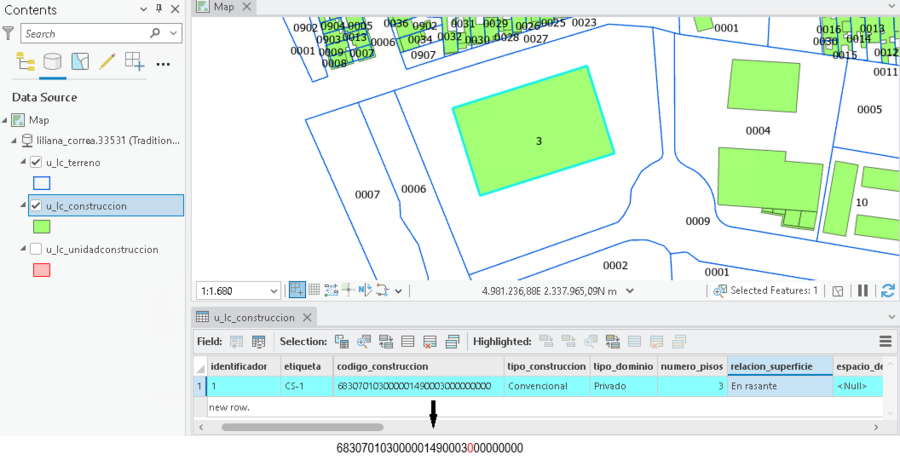900x466 pixels.
Task: Close the u_lc_construccion table tab
Action: pos(308,317)
